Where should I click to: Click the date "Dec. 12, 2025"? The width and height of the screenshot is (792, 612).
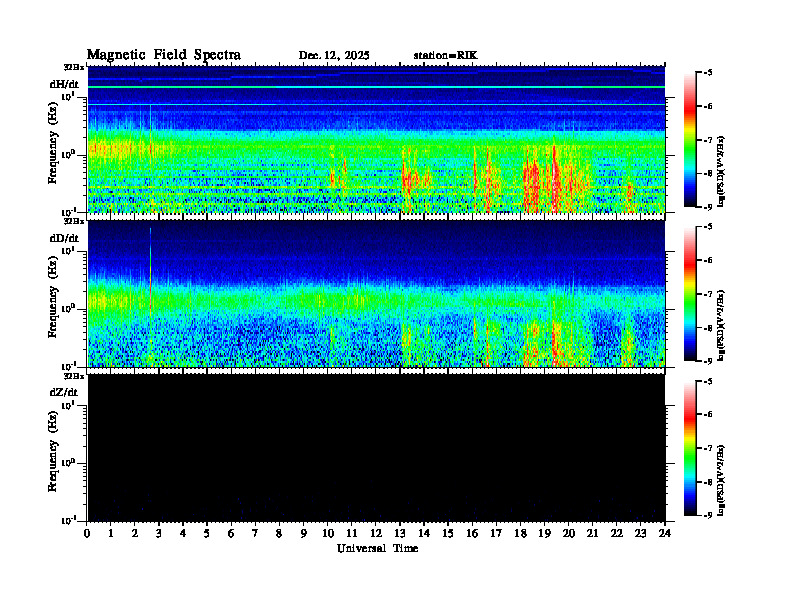click(334, 56)
